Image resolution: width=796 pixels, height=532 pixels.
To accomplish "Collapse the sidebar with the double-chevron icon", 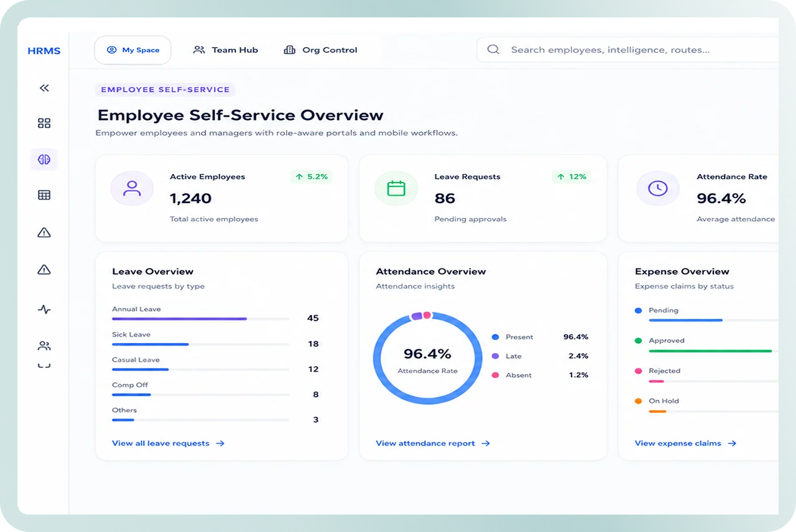I will [x=44, y=88].
